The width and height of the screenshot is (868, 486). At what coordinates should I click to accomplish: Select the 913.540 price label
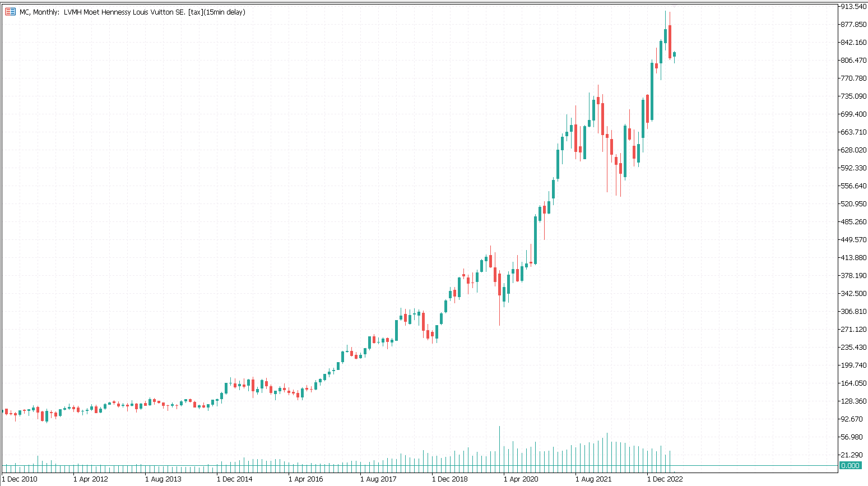854,6
